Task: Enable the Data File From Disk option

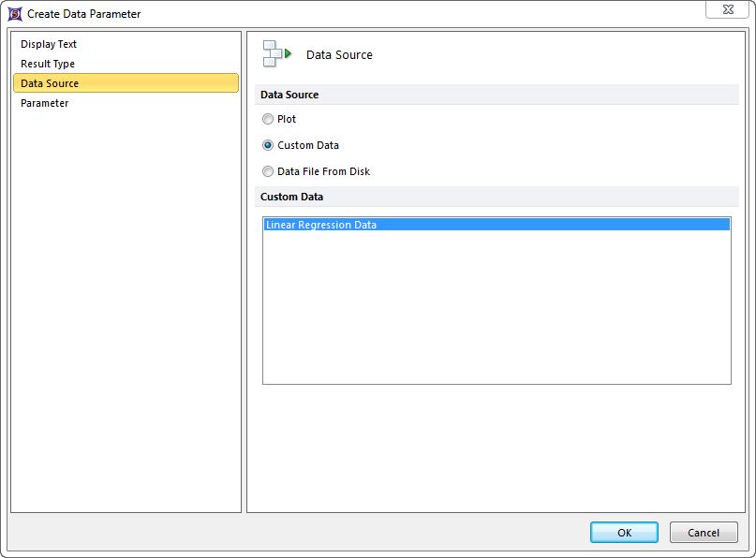Action: click(x=269, y=171)
